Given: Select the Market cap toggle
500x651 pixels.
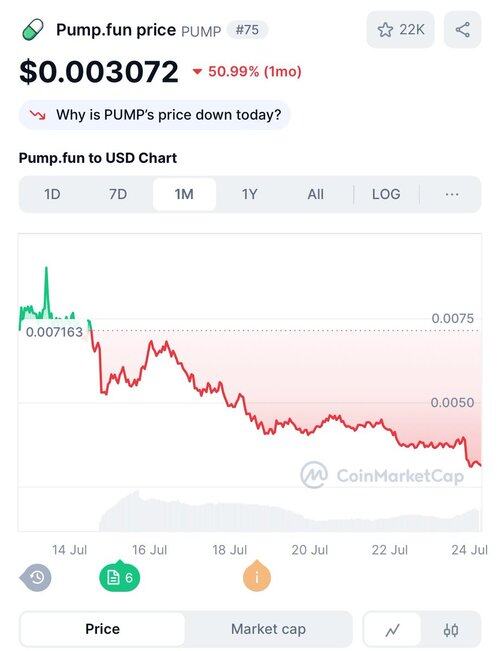Looking at the screenshot, I should click(x=268, y=629).
